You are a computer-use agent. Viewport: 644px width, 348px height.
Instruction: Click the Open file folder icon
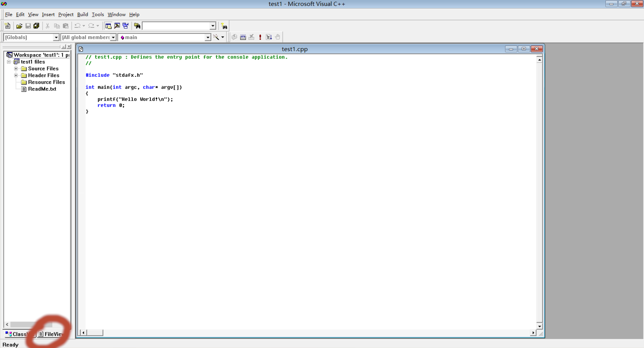[x=19, y=26]
